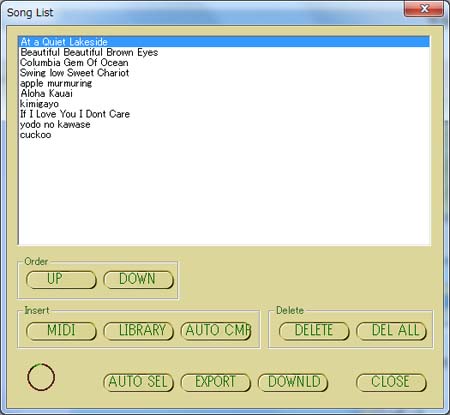Move the selected song UP
Screen dimensions: 450x415
(x=61, y=279)
